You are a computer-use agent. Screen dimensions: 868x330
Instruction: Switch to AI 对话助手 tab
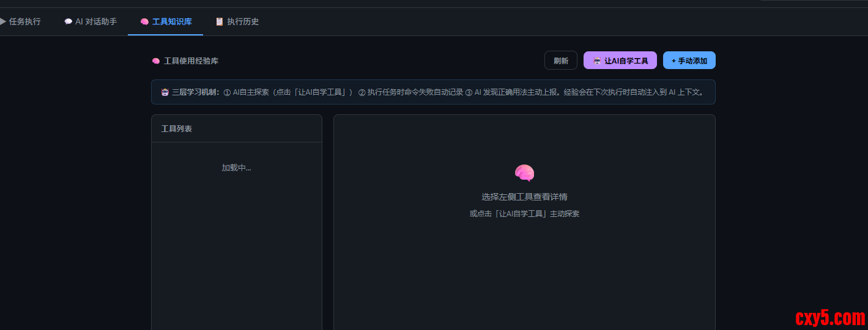90,21
